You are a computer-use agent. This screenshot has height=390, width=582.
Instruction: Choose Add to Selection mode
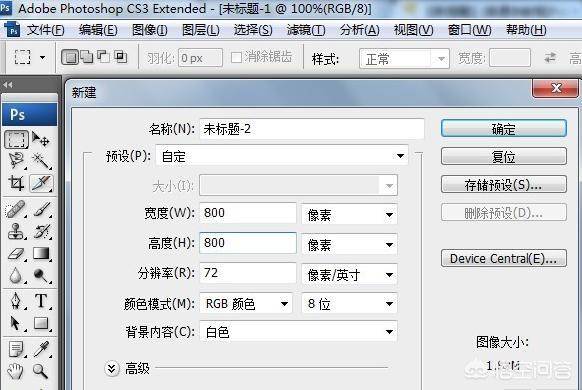tap(87, 57)
